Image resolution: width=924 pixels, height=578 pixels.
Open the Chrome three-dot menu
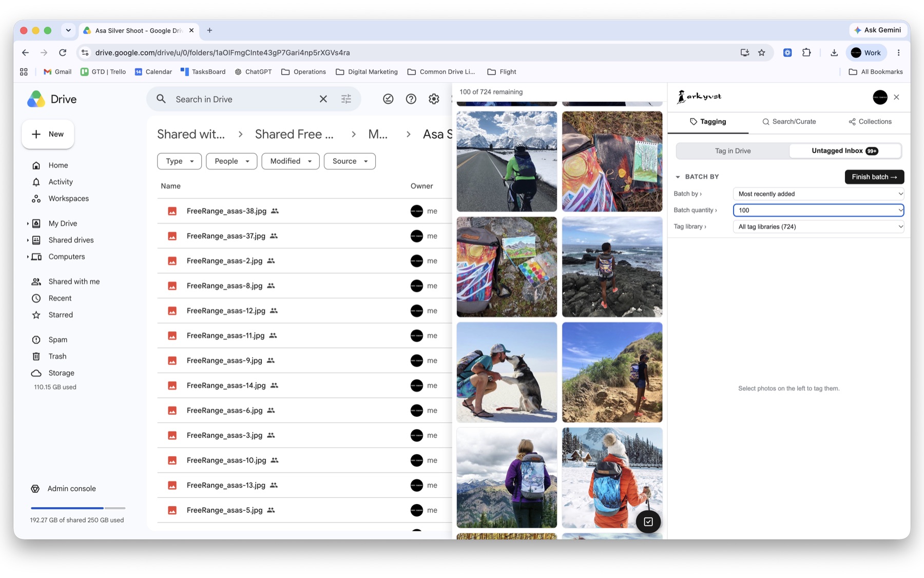click(898, 52)
